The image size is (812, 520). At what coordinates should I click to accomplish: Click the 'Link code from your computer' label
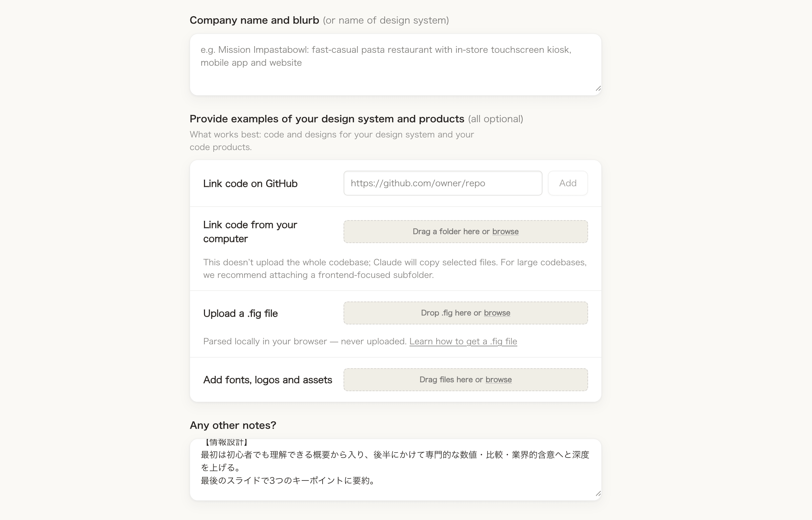click(250, 232)
